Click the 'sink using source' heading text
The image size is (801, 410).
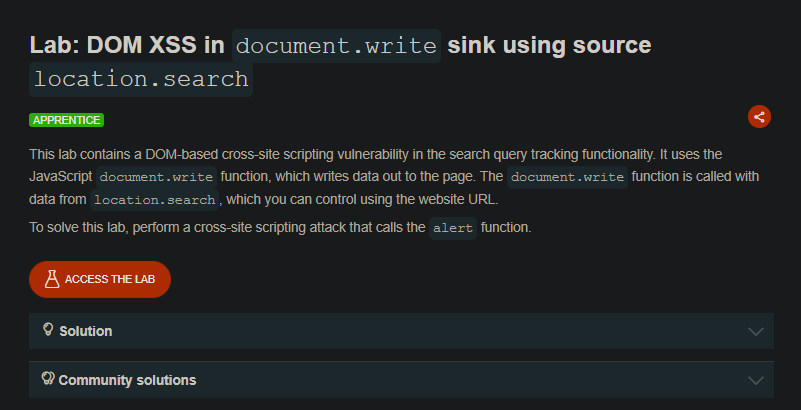(x=549, y=45)
